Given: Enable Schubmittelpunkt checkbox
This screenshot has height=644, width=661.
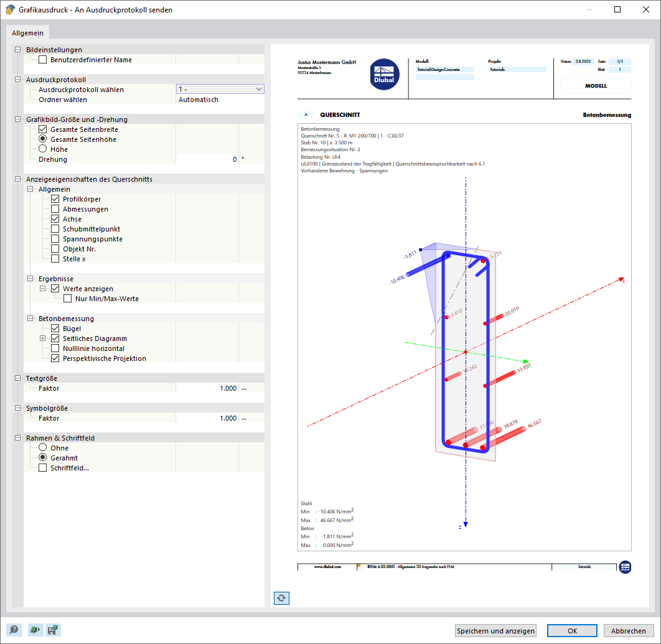Looking at the screenshot, I should (x=55, y=229).
